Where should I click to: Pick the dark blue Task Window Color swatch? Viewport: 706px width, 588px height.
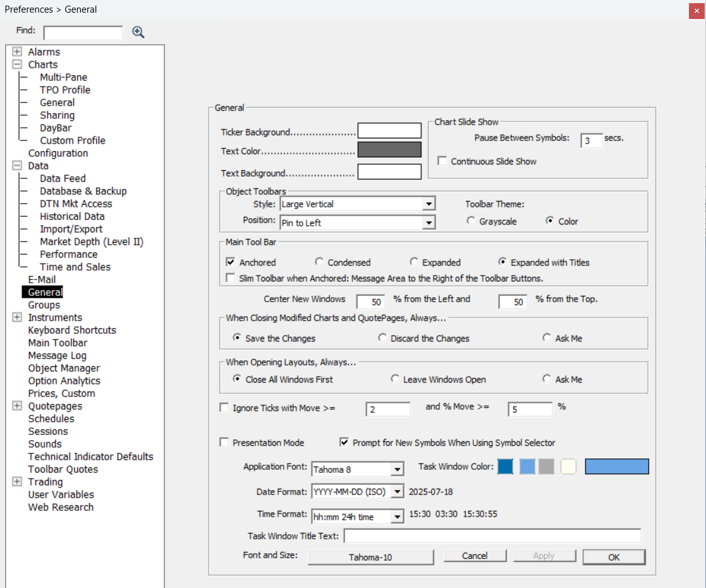tap(505, 467)
